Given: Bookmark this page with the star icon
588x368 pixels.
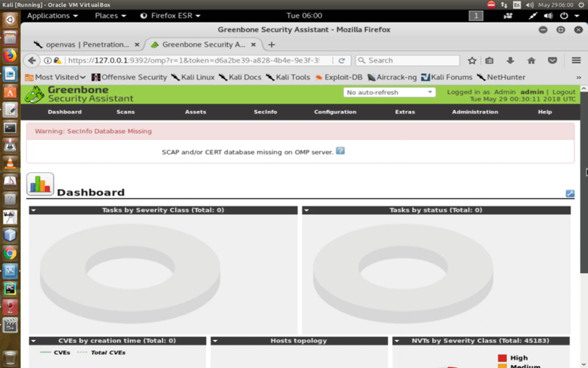Looking at the screenshot, I should (x=472, y=61).
